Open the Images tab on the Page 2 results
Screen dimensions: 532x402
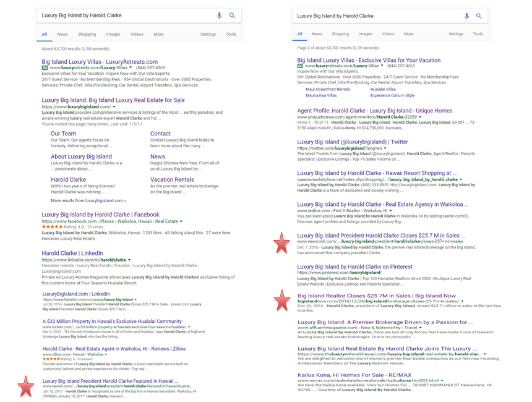point(365,34)
